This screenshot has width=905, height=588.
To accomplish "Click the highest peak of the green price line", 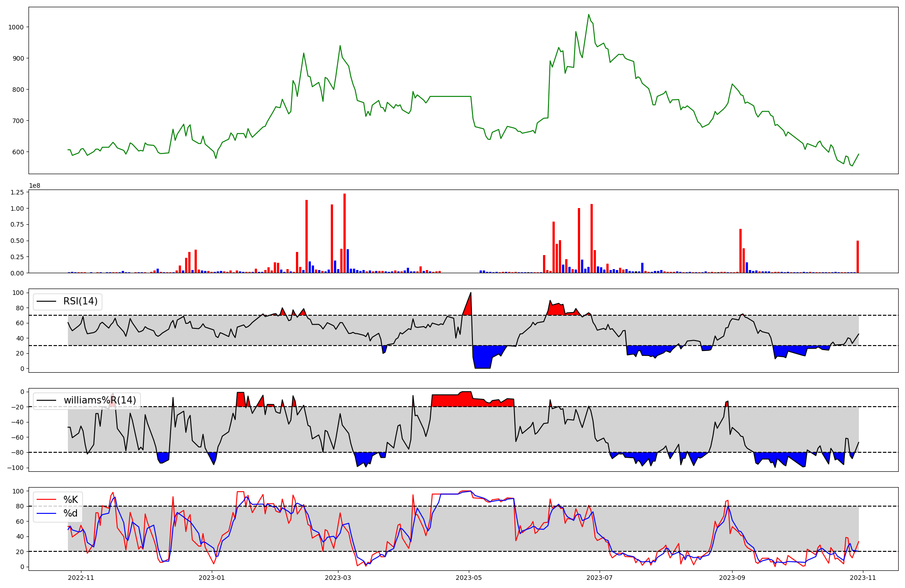I will [x=589, y=15].
